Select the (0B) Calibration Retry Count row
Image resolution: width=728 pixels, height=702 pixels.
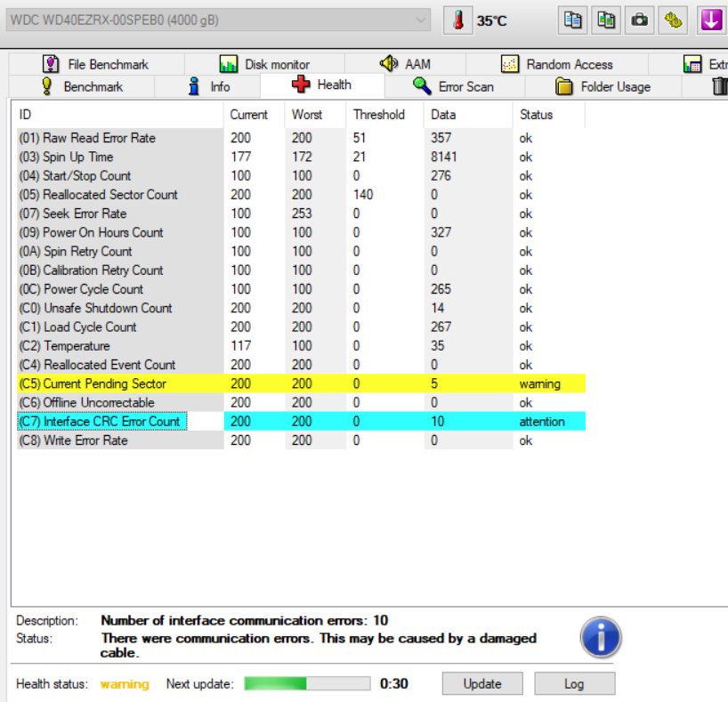click(x=301, y=270)
